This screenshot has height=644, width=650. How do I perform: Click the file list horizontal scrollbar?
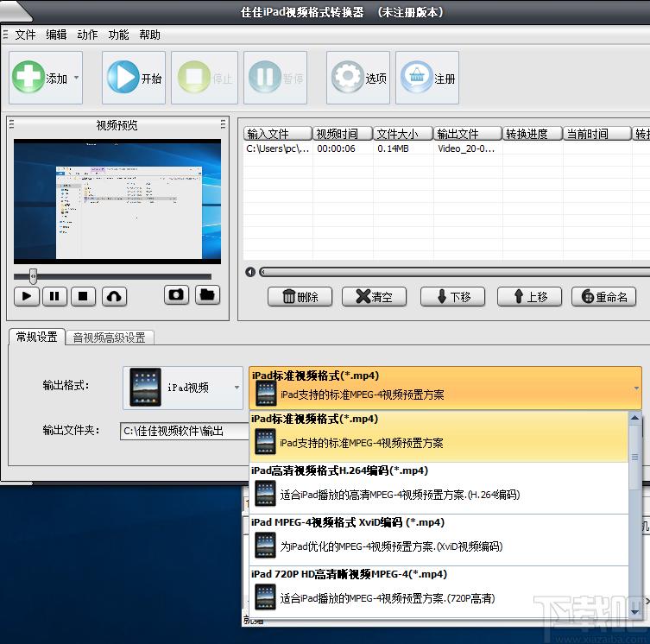(454, 272)
